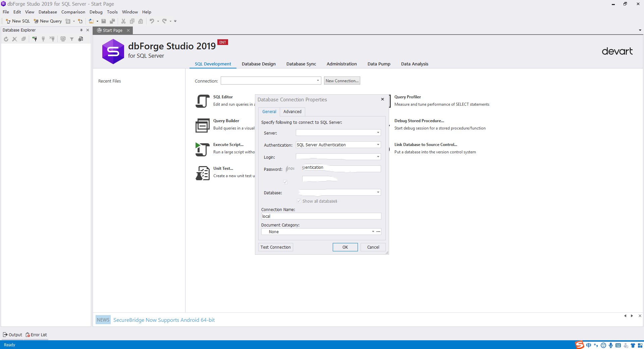Image resolution: width=644 pixels, height=349 pixels.
Task: Open the Connection dropdown on Start Page
Action: [x=318, y=81]
